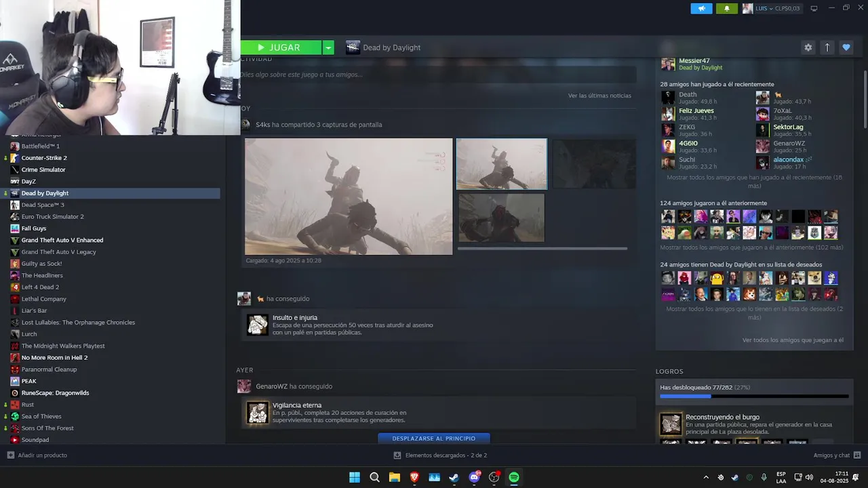This screenshot has height=488, width=868.
Task: Open Discord from the taskbar
Action: pyautogui.click(x=475, y=477)
